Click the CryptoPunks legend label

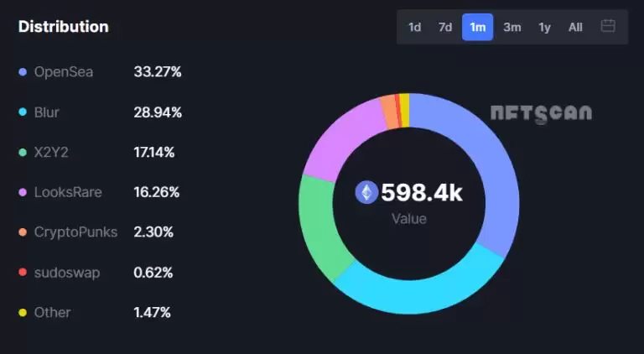75,232
